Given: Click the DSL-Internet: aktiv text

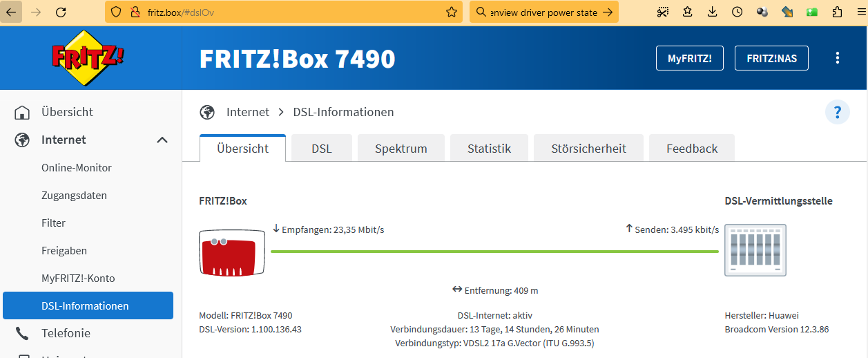Looking at the screenshot, I should [494, 315].
